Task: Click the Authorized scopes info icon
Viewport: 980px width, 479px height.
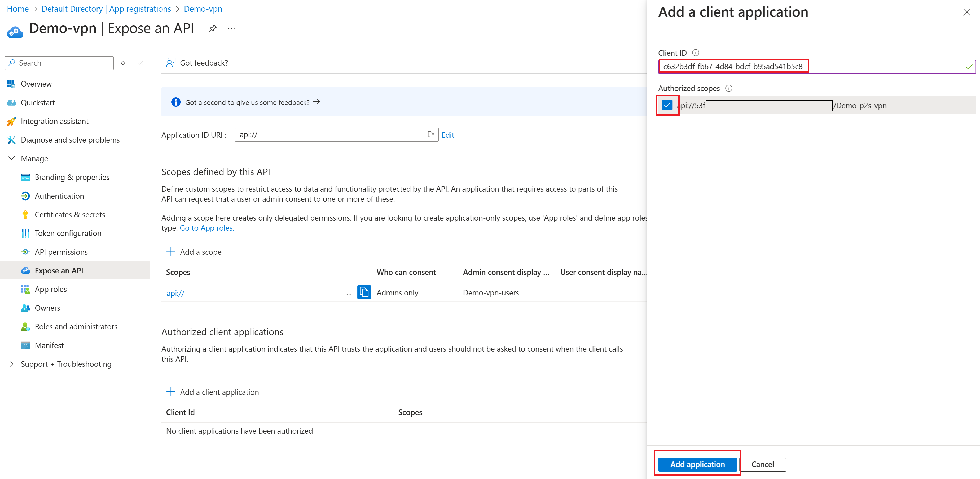Action: coord(728,88)
